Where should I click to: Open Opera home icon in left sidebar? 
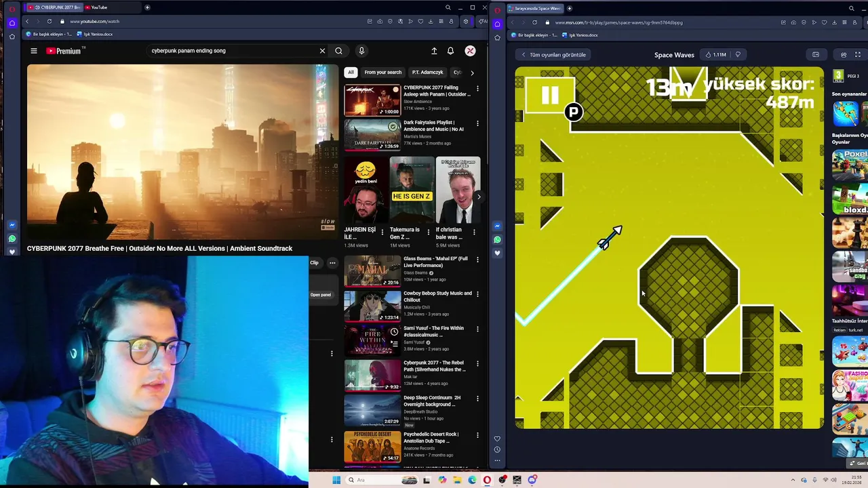tap(12, 22)
